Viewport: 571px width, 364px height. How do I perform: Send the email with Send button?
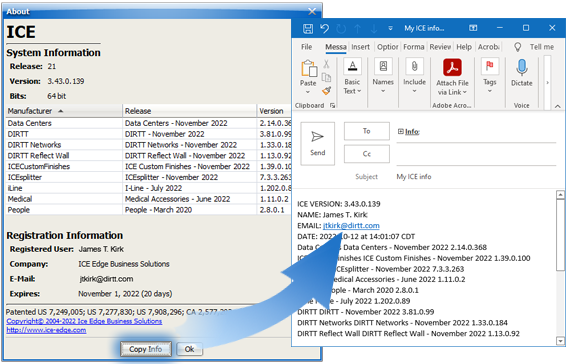pyautogui.click(x=318, y=143)
